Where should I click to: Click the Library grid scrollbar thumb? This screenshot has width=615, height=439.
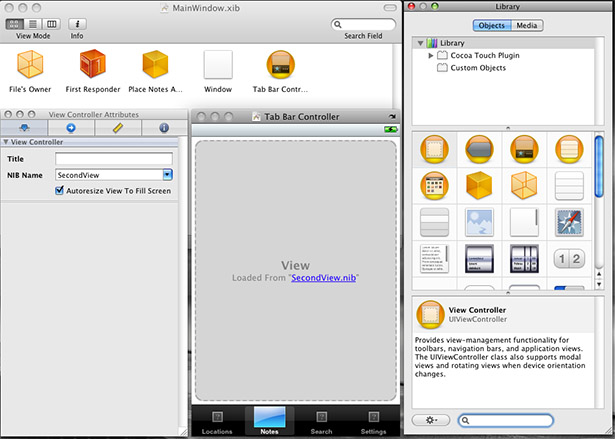pyautogui.click(x=599, y=166)
